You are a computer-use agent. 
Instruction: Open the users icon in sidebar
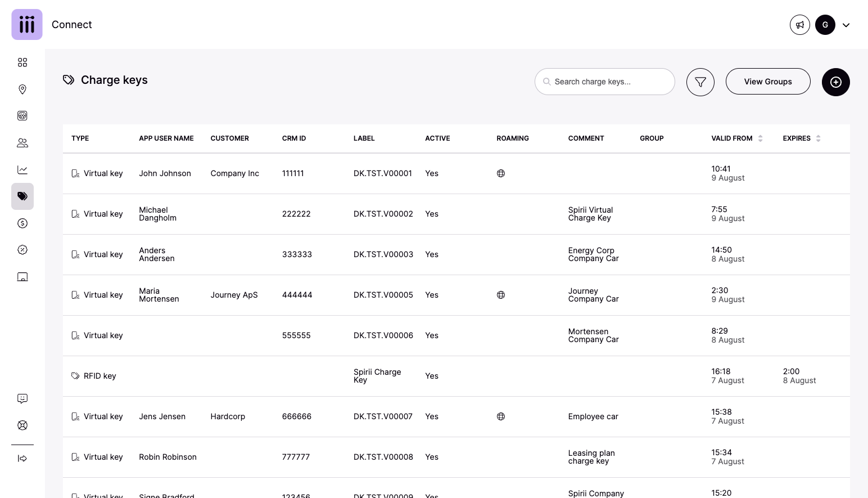[22, 143]
